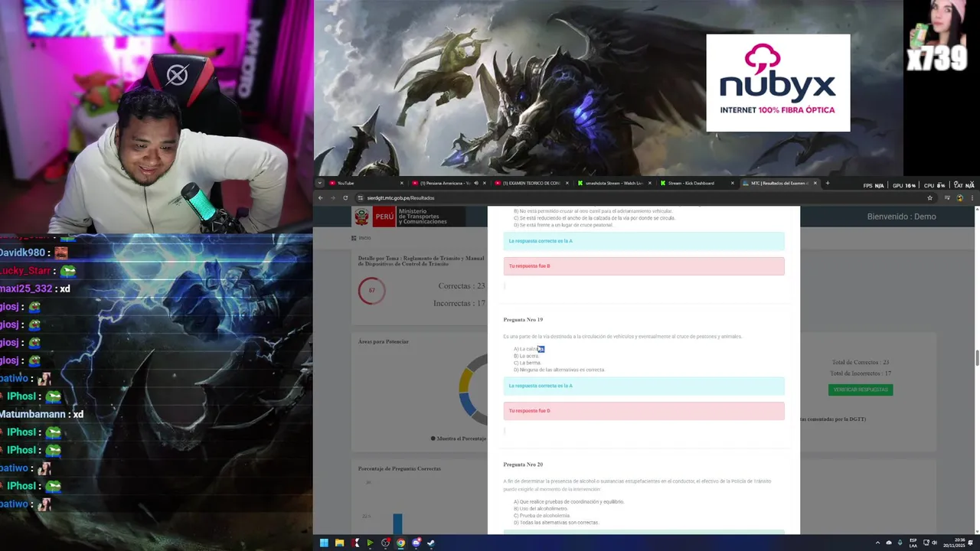Click the Total de Incorrectos : 17 label
980x551 pixels.
(861, 373)
